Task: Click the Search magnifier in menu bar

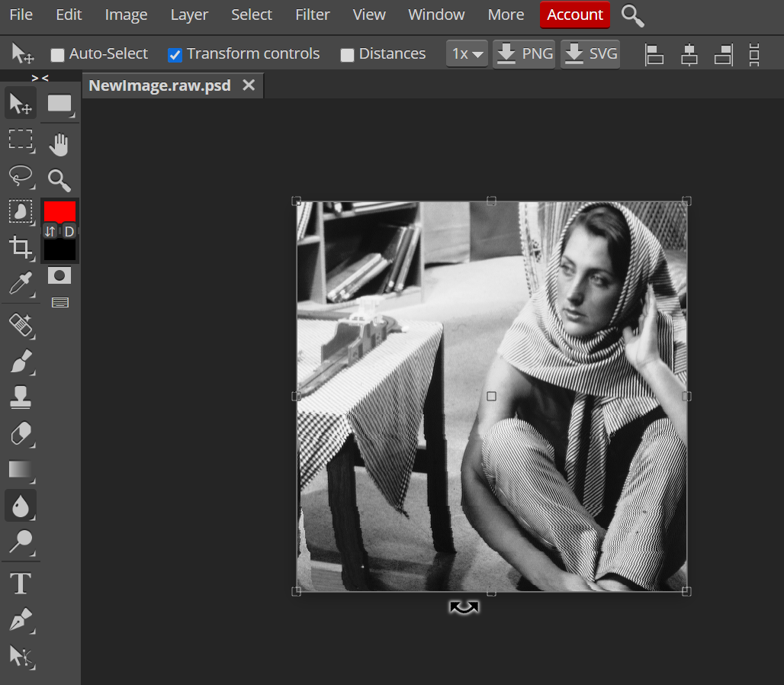Action: click(x=632, y=14)
